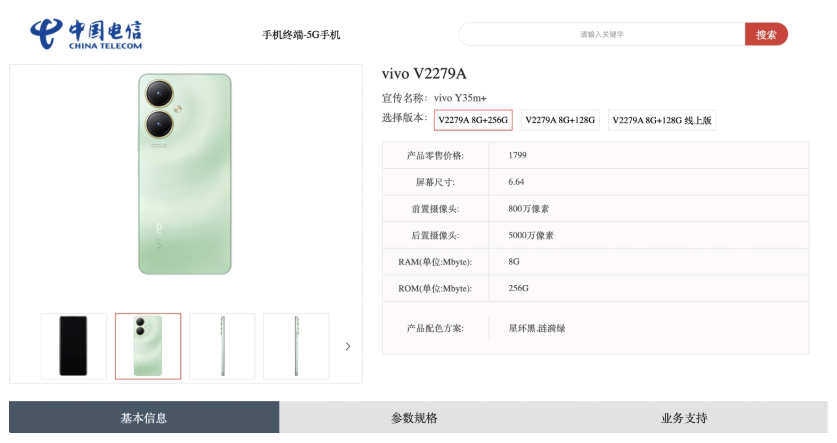Select version V2279A 8G+256G

pos(473,120)
